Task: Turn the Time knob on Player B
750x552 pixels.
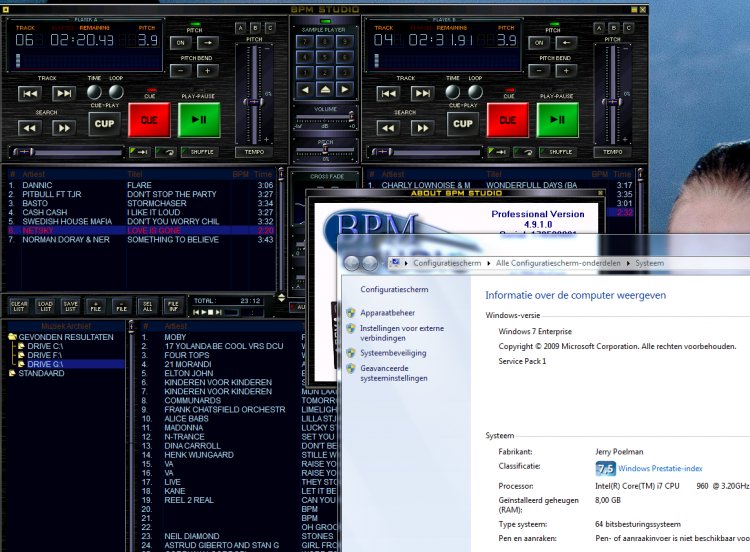Action: tap(452, 92)
